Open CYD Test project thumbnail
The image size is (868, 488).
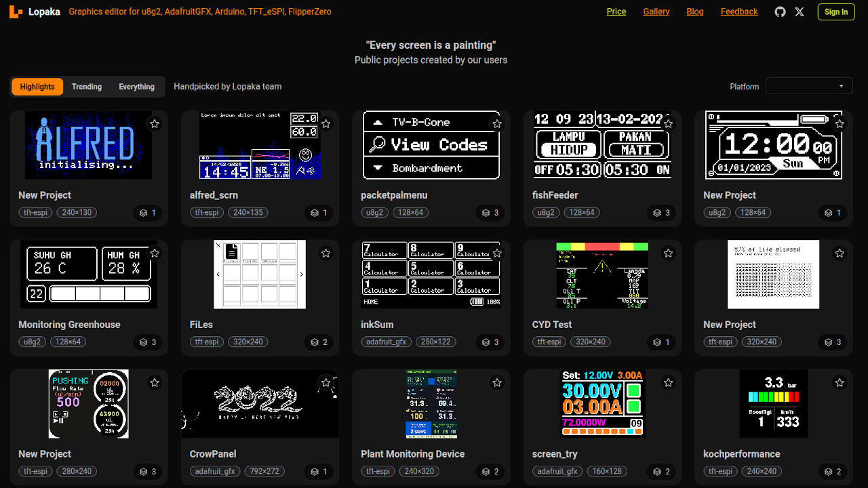[602, 275]
